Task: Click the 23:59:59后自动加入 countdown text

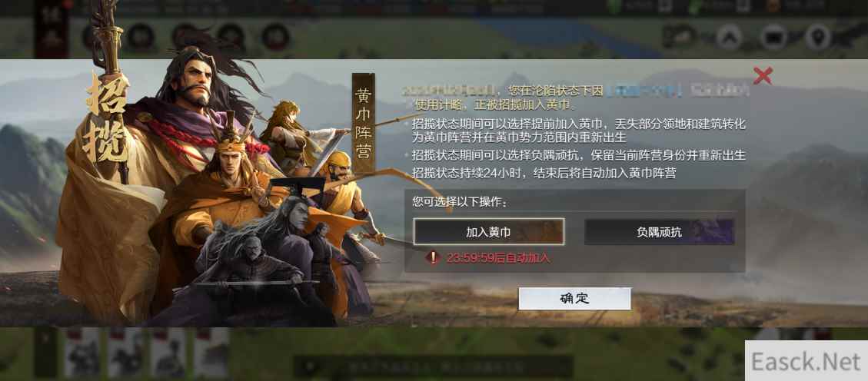Action: pyautogui.click(x=498, y=257)
